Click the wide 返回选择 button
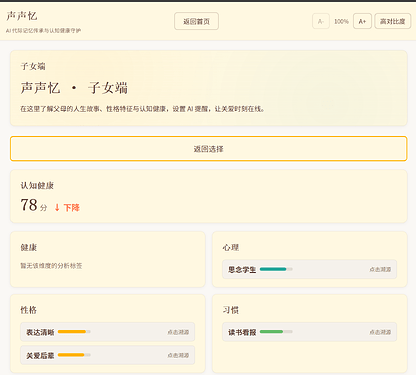This screenshot has height=375, width=416. pyautogui.click(x=208, y=149)
